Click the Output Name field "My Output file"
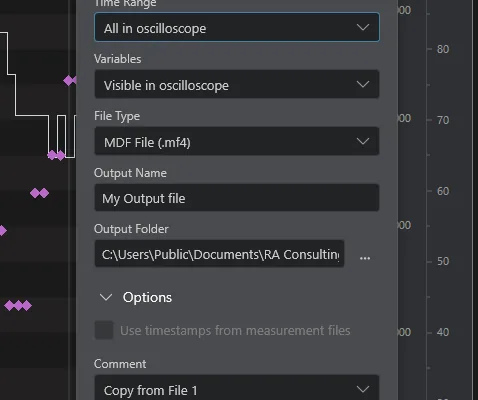This screenshot has height=400, width=478. [x=237, y=198]
